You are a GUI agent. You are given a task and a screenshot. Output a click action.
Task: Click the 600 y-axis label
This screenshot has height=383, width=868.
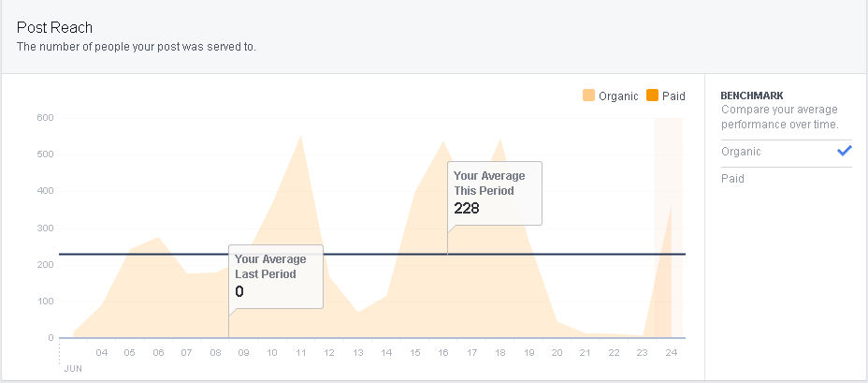click(45, 118)
